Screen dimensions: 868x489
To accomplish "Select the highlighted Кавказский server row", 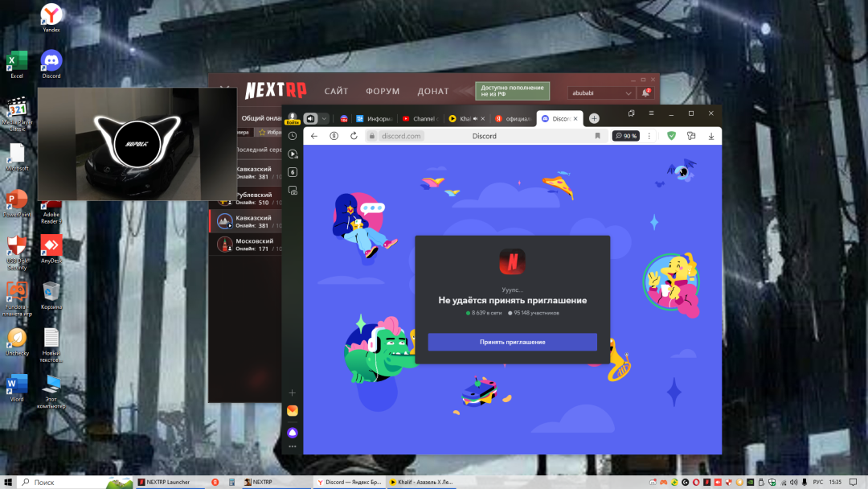I will click(x=247, y=221).
